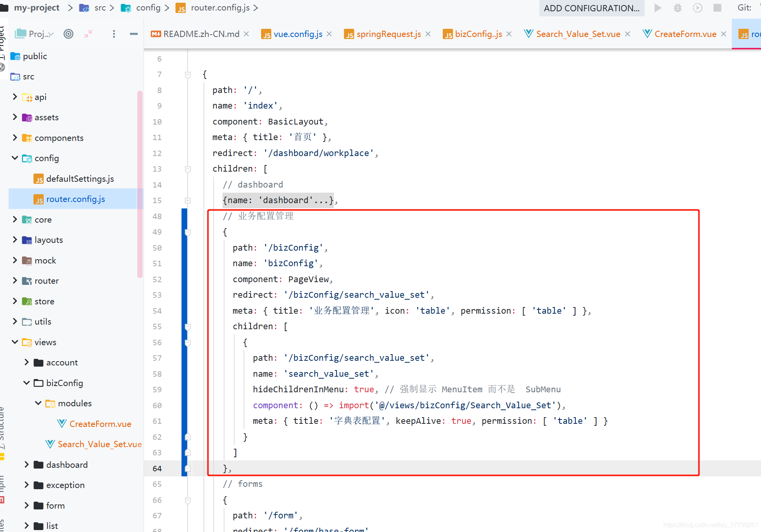Expand the components folder
761x532 pixels.
pos(15,138)
